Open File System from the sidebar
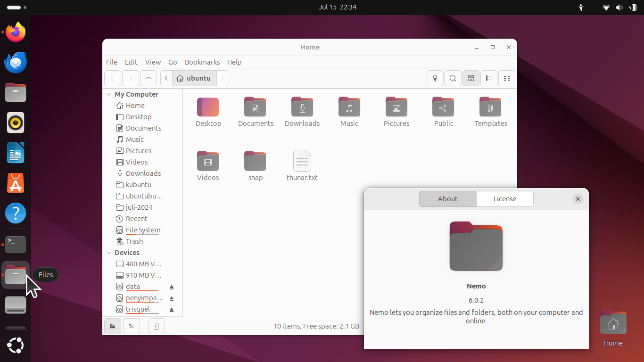Screen dimensions: 644x362 [x=142, y=230]
